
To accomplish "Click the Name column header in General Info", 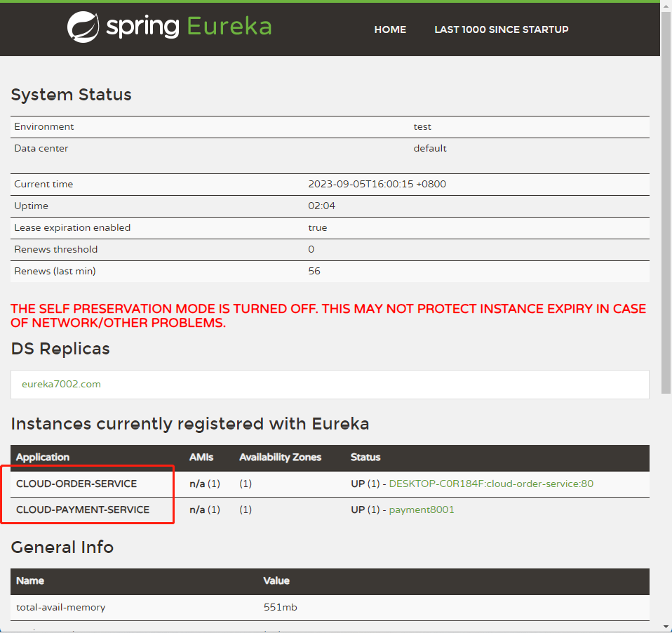I will pyautogui.click(x=30, y=580).
